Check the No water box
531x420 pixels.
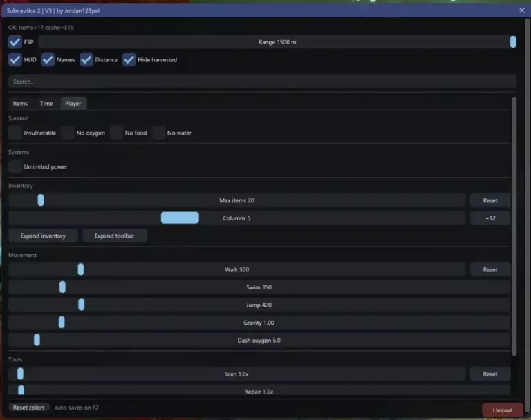[158, 133]
